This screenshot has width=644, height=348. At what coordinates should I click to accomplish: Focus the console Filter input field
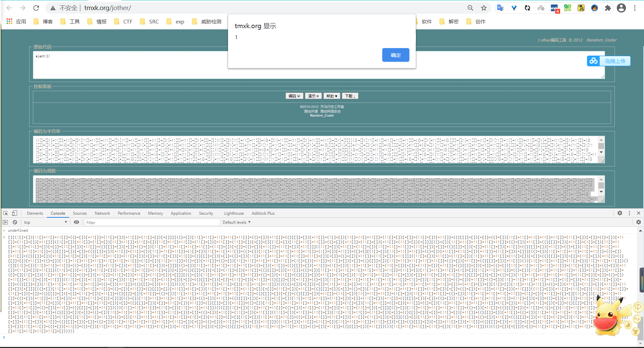point(152,222)
